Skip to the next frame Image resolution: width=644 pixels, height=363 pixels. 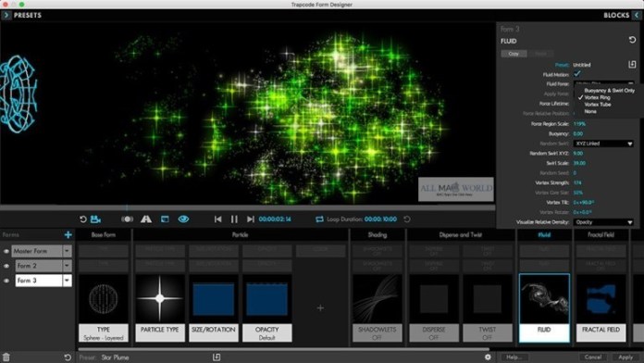coord(250,219)
